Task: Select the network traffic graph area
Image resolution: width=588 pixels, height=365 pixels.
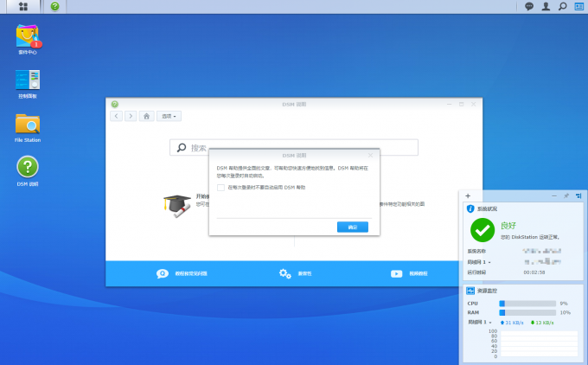Action: 538,343
